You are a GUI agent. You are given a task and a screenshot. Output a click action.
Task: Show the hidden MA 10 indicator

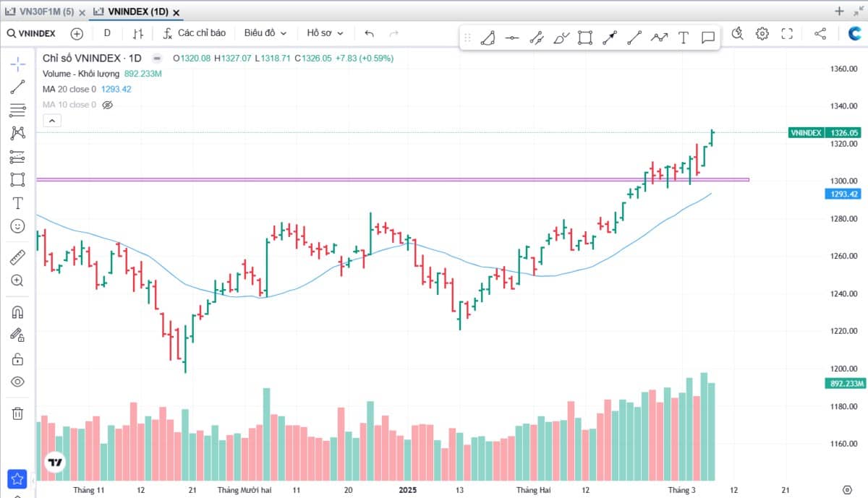tap(108, 105)
